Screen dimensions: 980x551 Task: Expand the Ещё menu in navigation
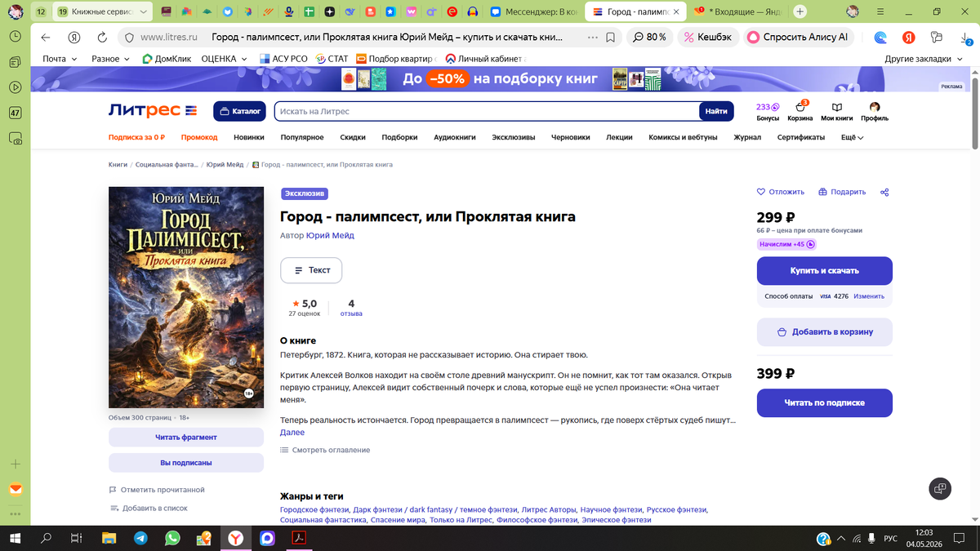tap(852, 137)
